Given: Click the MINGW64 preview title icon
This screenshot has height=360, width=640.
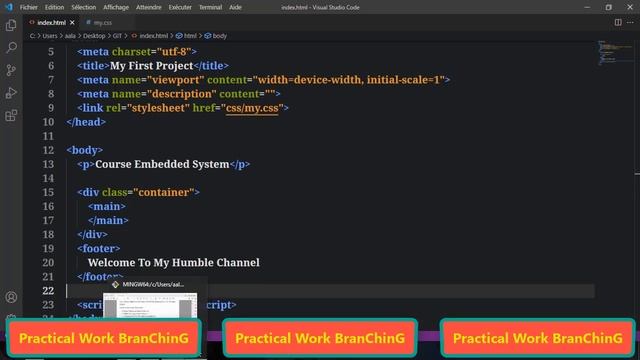Looking at the screenshot, I should pos(116,284).
